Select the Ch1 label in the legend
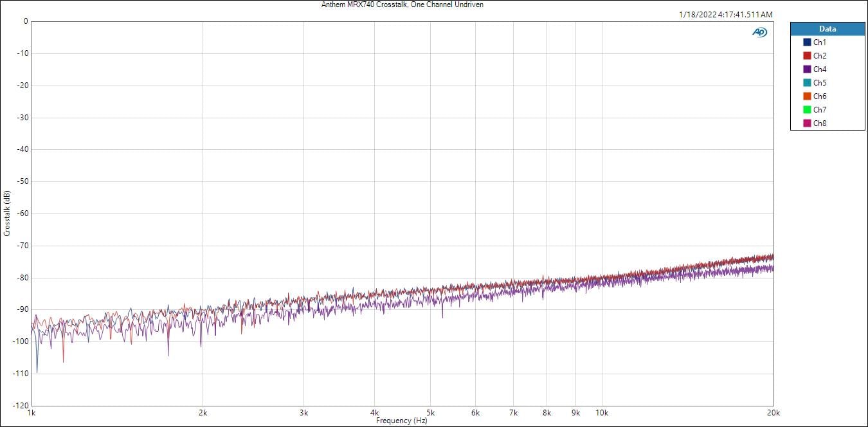 point(820,42)
